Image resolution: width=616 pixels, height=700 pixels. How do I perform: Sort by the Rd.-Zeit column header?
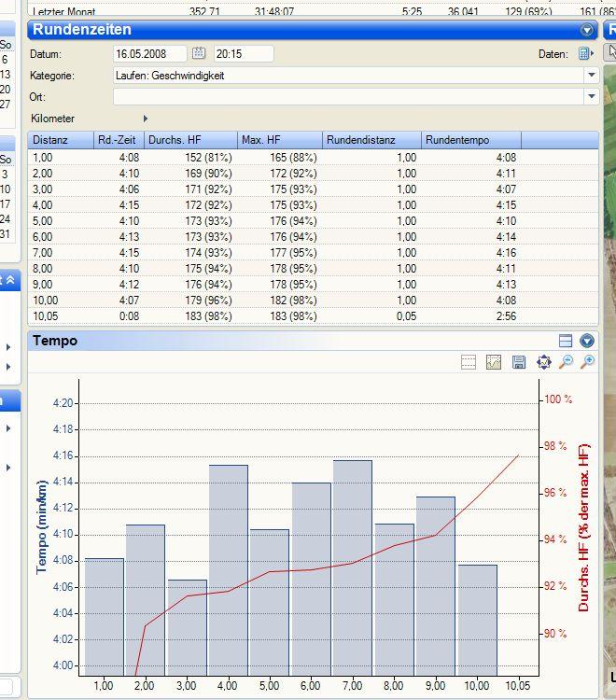(119, 140)
